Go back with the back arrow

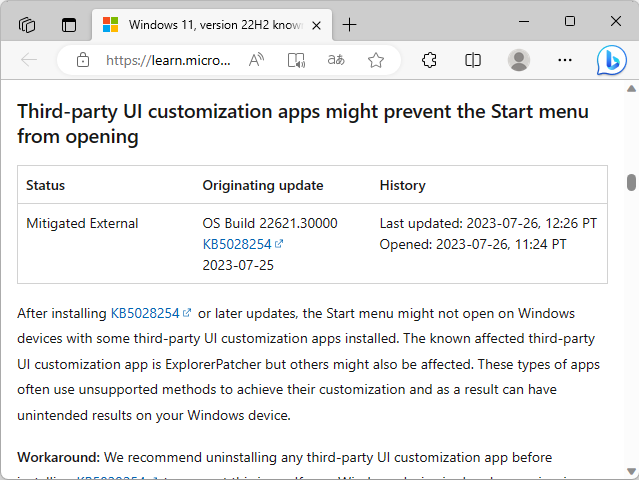(29, 60)
